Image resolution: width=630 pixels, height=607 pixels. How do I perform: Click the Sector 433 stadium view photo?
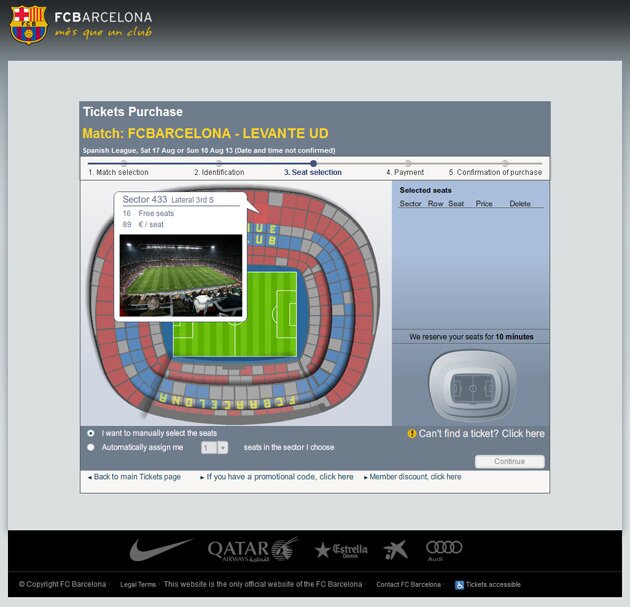point(181,275)
